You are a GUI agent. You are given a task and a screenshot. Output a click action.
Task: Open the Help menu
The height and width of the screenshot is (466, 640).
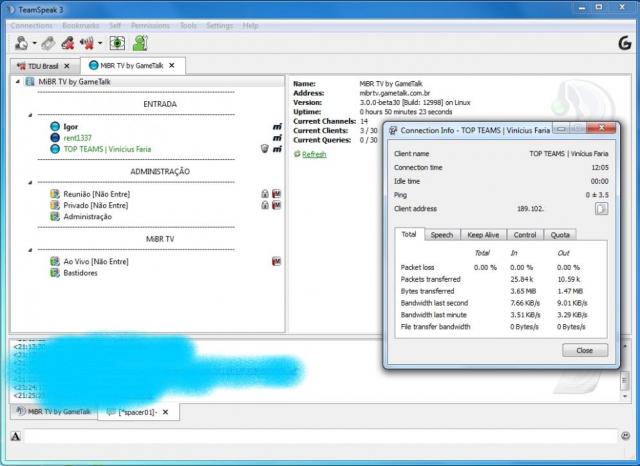[250, 26]
